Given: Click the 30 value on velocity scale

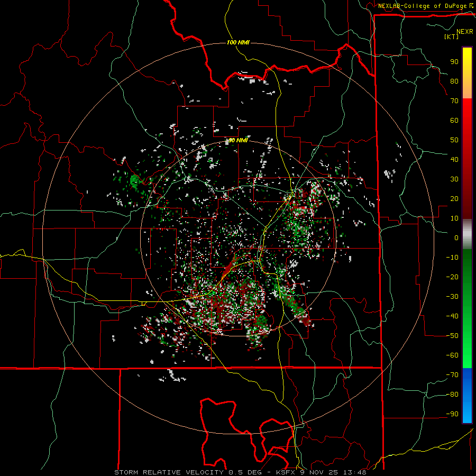Looking at the screenshot, I should click(x=454, y=179).
